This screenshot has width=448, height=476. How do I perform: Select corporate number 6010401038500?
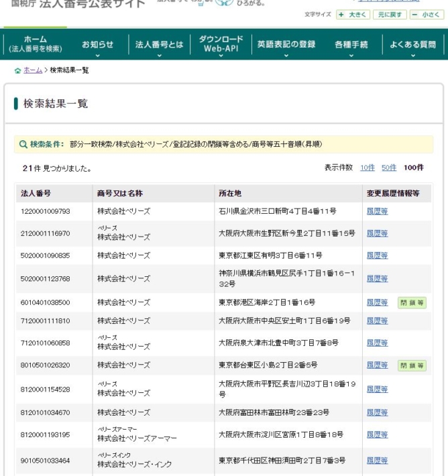click(x=45, y=302)
